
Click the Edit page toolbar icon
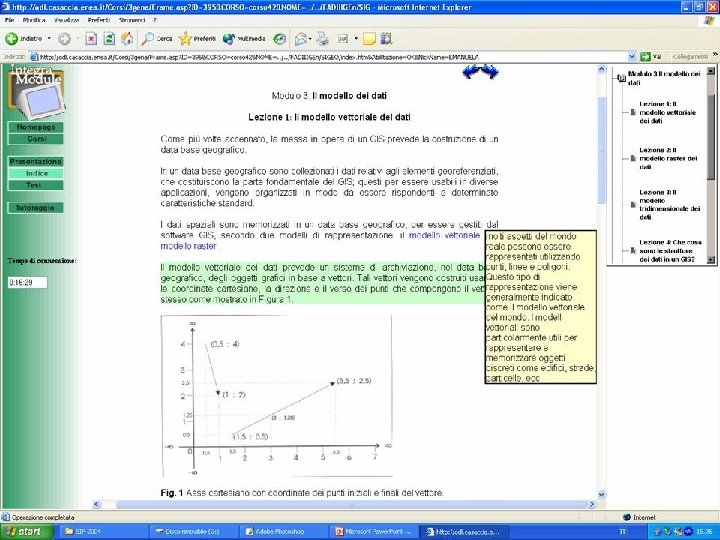(343, 39)
